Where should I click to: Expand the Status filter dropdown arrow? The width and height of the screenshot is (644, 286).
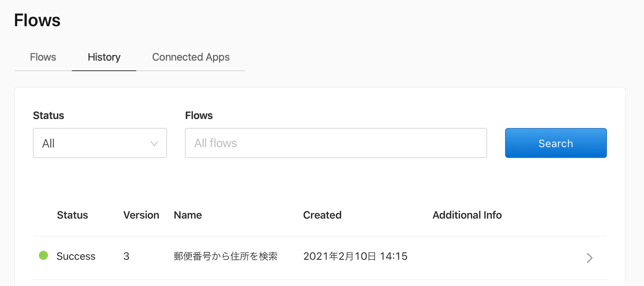154,143
